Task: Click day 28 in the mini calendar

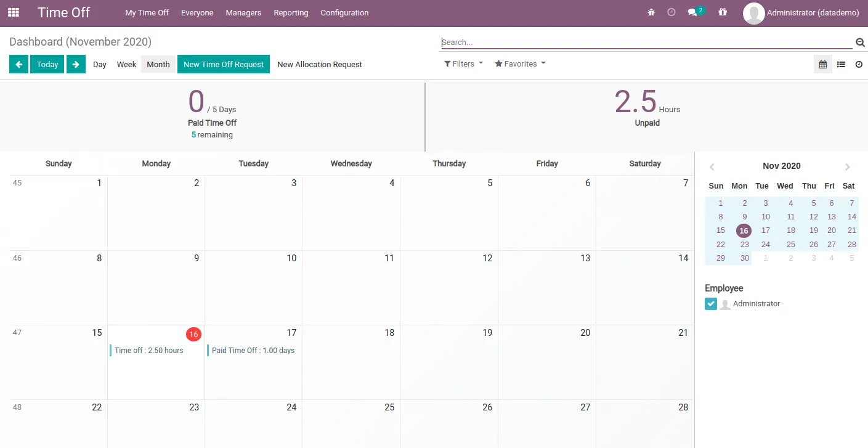Action: pos(852,245)
